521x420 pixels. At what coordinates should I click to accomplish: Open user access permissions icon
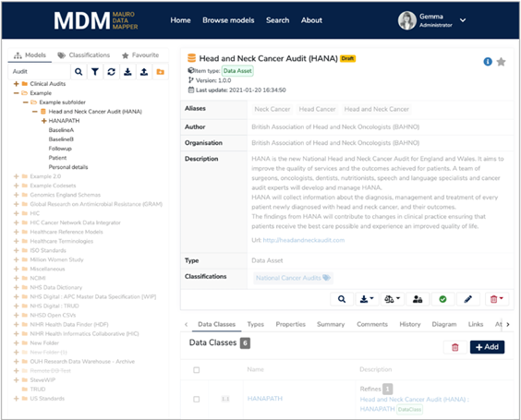(418, 299)
